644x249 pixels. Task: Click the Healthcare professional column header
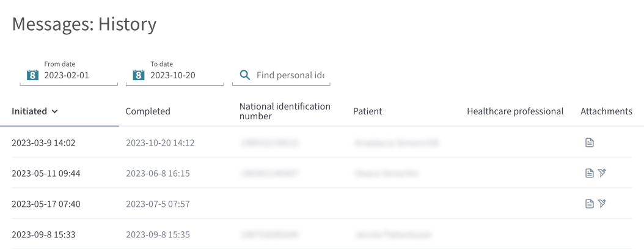click(515, 111)
